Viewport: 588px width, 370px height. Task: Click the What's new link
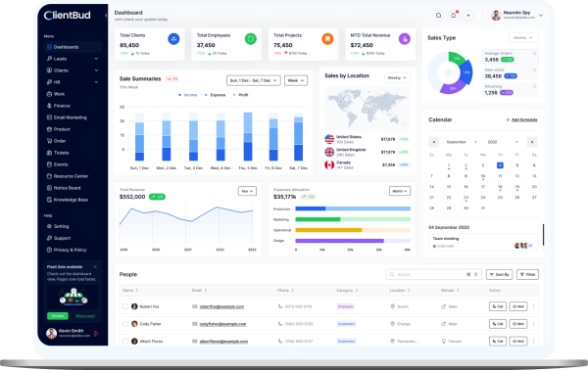coord(85,316)
